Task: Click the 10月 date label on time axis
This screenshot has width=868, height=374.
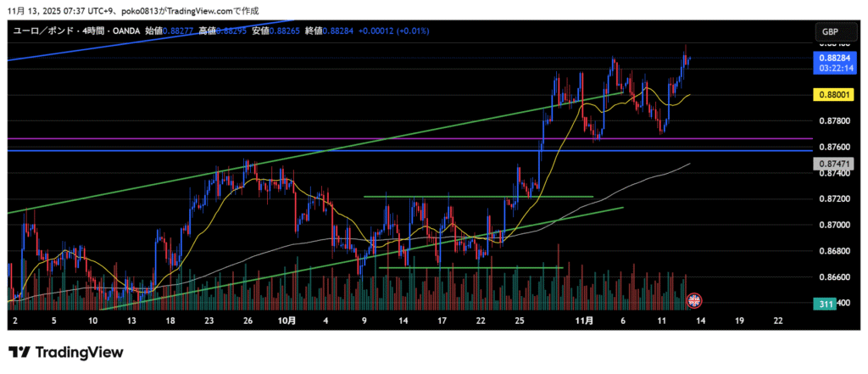Action: [x=287, y=321]
